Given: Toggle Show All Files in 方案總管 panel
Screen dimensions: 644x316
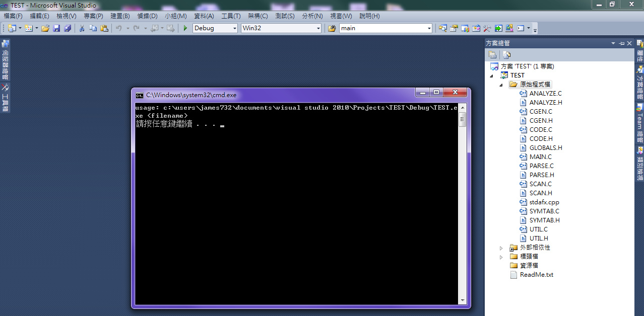Looking at the screenshot, I should pyautogui.click(x=506, y=55).
